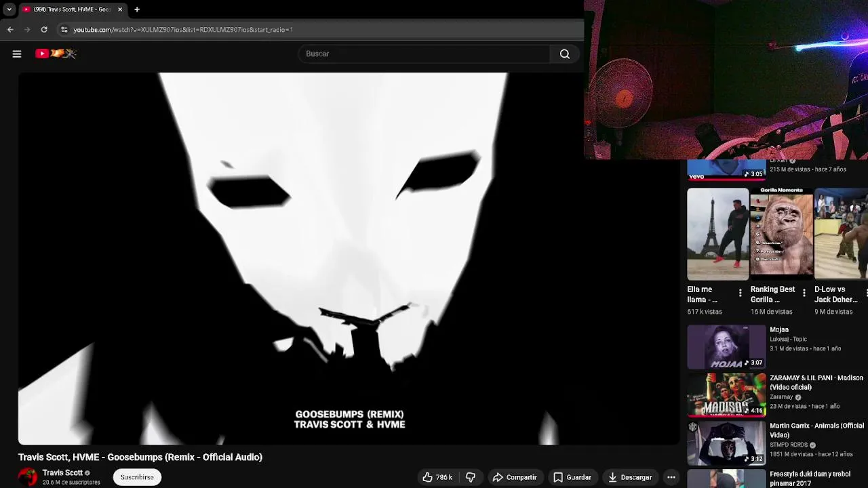This screenshot has width=868, height=488.
Task: Click the video player area
Action: coord(349,258)
